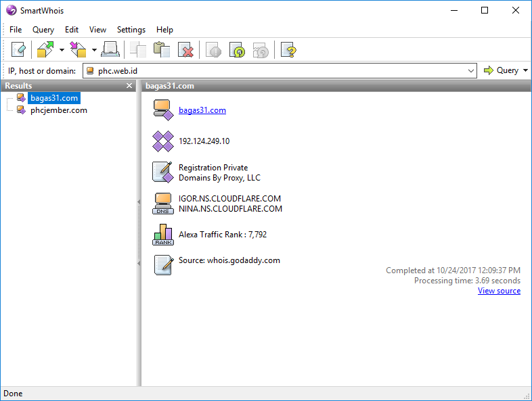Click NINA.NS.CLOUDFLARE.COM name server text
This screenshot has width=532, height=401.
(x=230, y=209)
